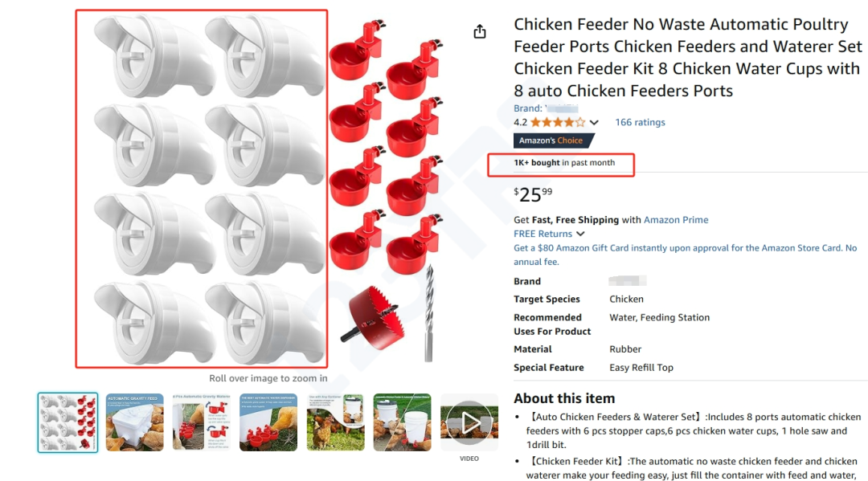Play the product video thumbnail
The height and width of the screenshot is (481, 868).
[x=469, y=422]
